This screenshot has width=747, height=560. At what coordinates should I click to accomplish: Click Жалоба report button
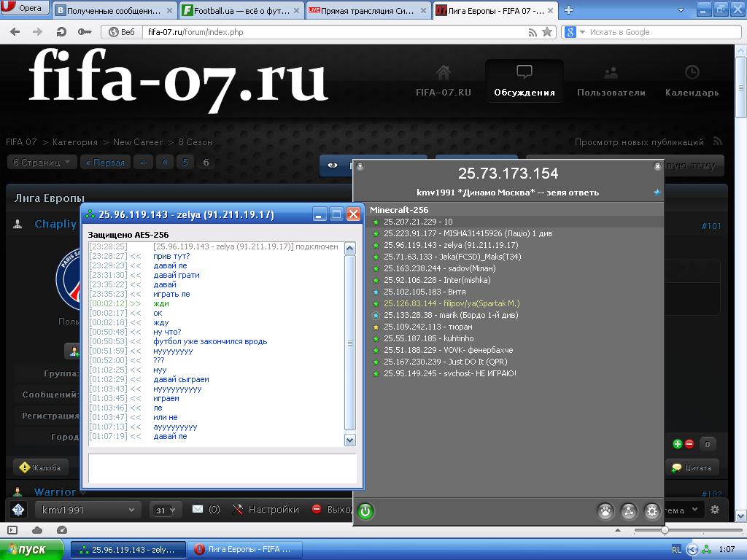pos(41,467)
